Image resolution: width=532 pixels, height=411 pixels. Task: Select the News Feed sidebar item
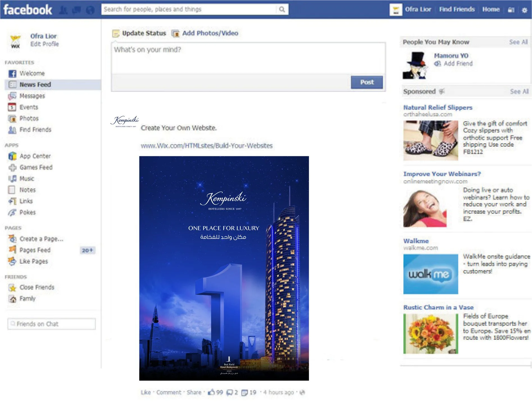pyautogui.click(x=53, y=85)
